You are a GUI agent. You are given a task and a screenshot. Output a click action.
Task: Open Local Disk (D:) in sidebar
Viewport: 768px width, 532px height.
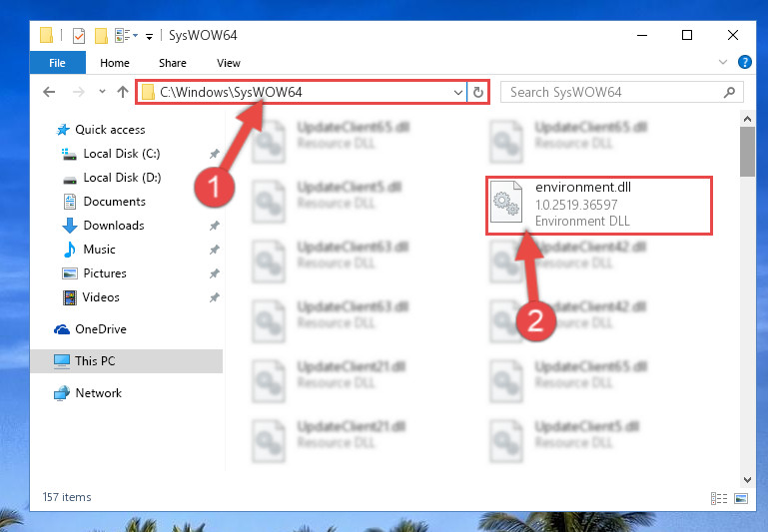122,178
